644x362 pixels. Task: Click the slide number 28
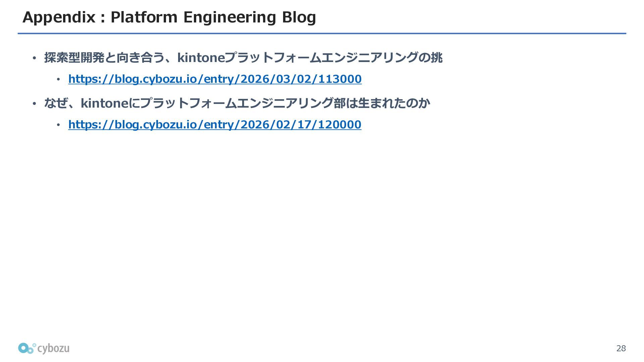coord(621,348)
